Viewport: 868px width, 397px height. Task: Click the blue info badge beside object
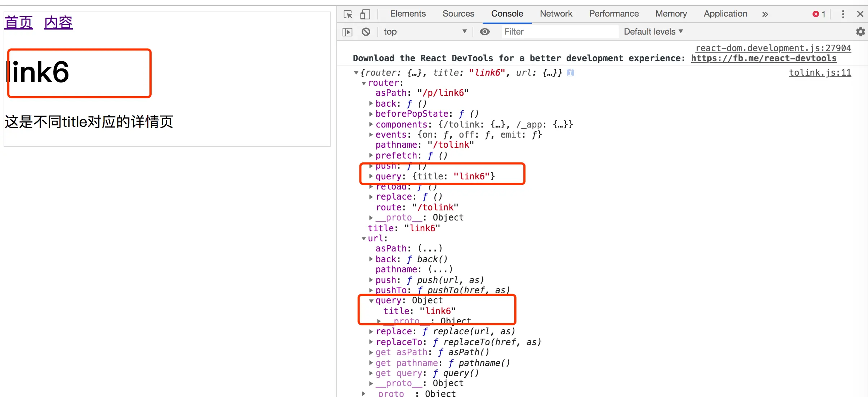click(571, 73)
